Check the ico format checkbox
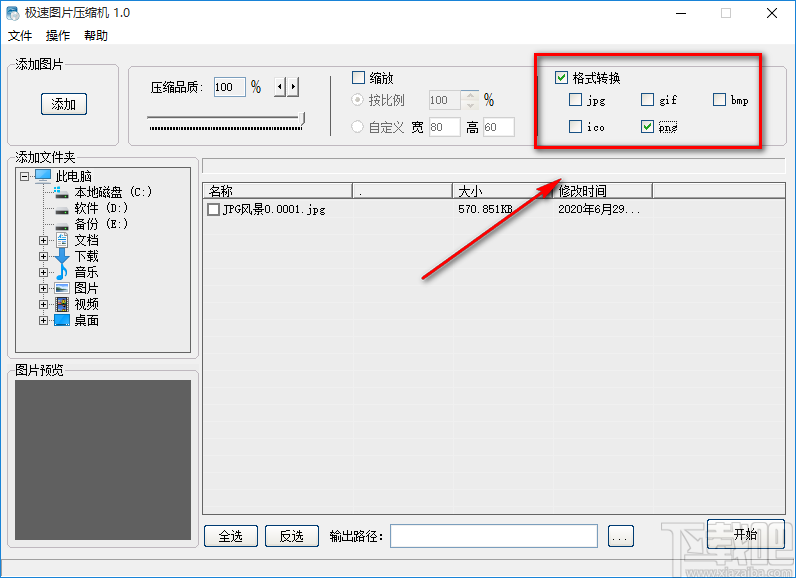The image size is (796, 578). (575, 126)
